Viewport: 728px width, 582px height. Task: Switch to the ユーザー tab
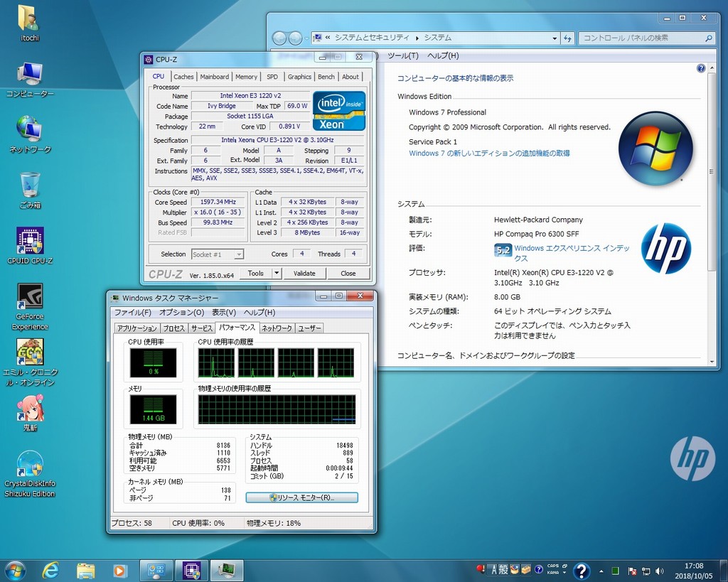click(x=309, y=328)
